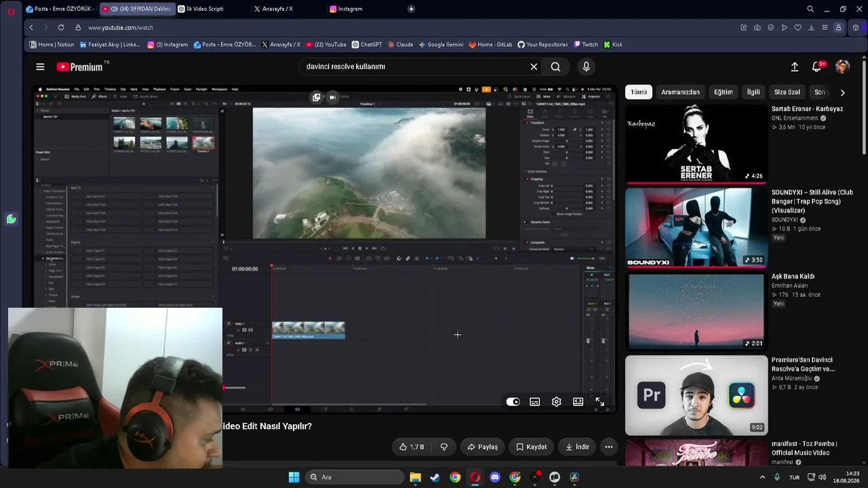Open File Explorer from the taskbar
This screenshot has height=488, width=868.
coord(415,477)
